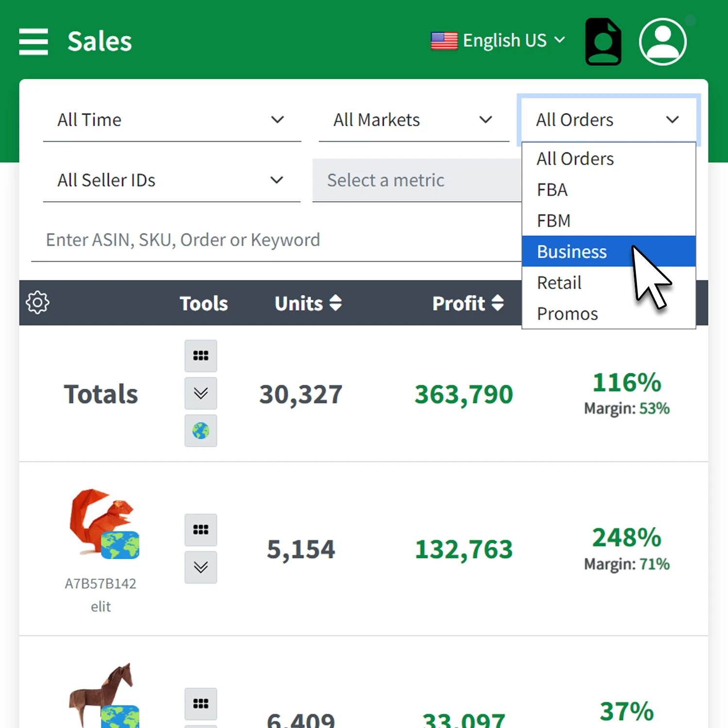Viewport: 728px width, 728px height.
Task: Open grid tools for the horse product
Action: tap(201, 704)
